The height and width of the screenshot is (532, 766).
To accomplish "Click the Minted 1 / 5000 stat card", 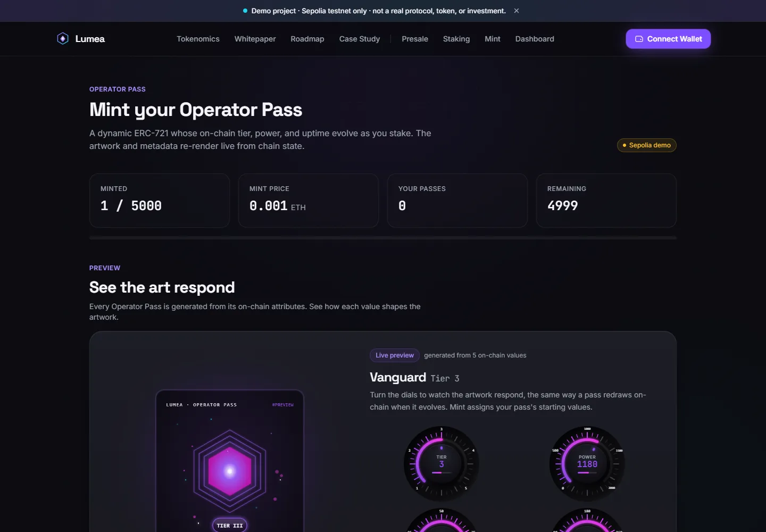I will coord(160,201).
